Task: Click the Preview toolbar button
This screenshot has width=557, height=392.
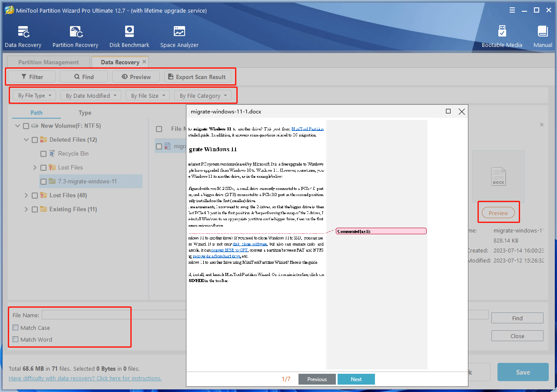Action: 136,77
